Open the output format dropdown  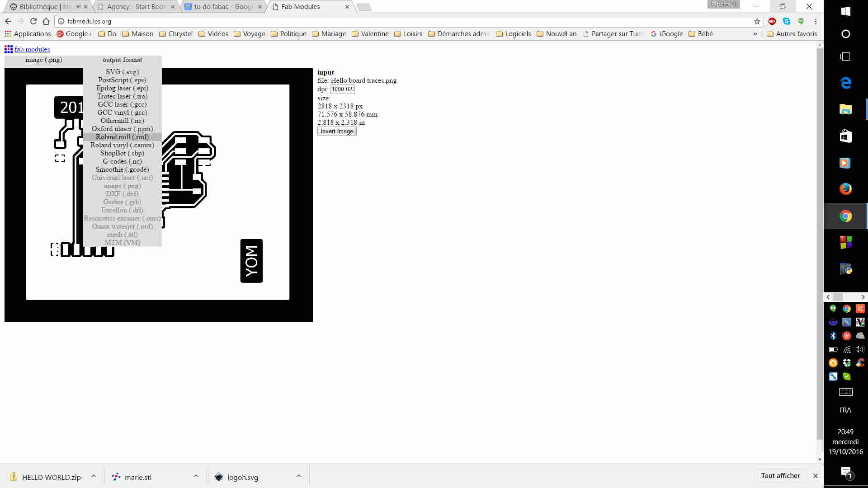coord(122,60)
